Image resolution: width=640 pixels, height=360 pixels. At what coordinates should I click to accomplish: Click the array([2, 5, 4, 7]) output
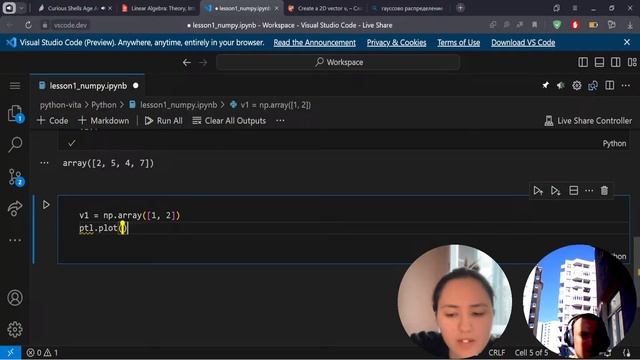click(108, 163)
